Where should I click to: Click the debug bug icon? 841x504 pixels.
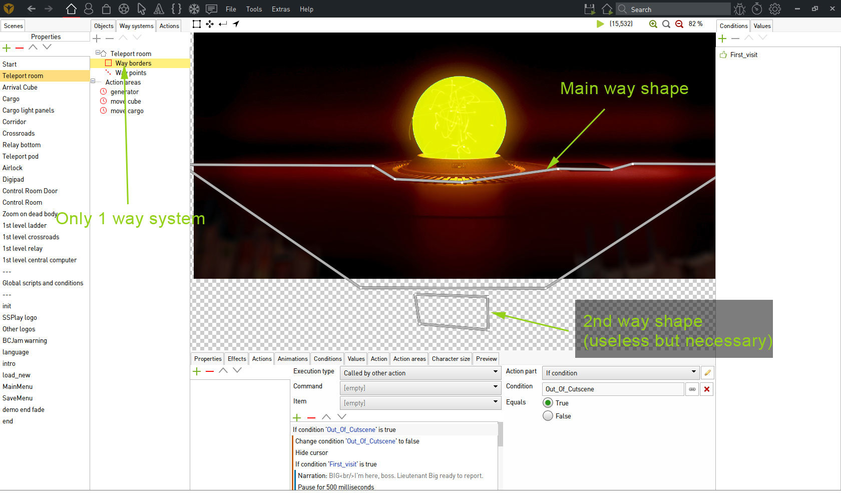pos(739,9)
